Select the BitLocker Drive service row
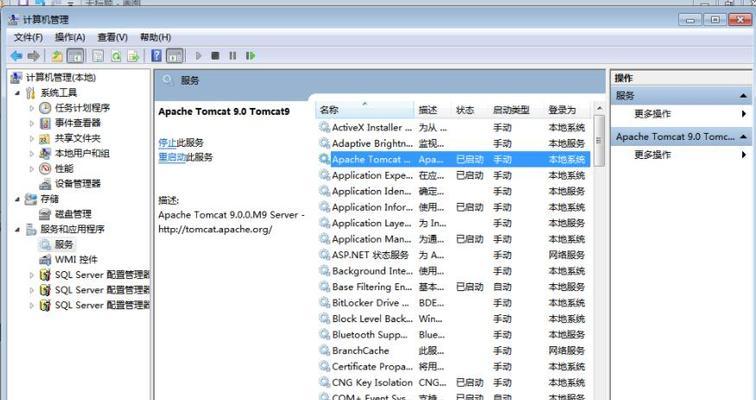 click(454, 303)
